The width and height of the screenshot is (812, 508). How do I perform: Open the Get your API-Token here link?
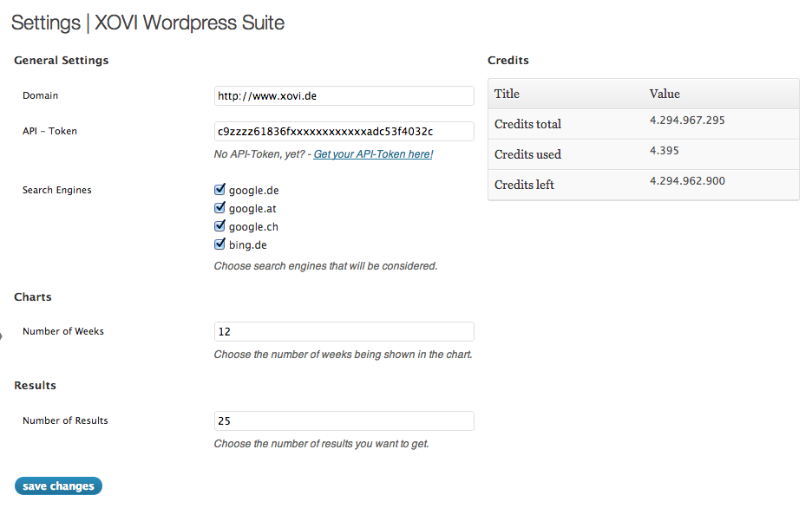373,154
